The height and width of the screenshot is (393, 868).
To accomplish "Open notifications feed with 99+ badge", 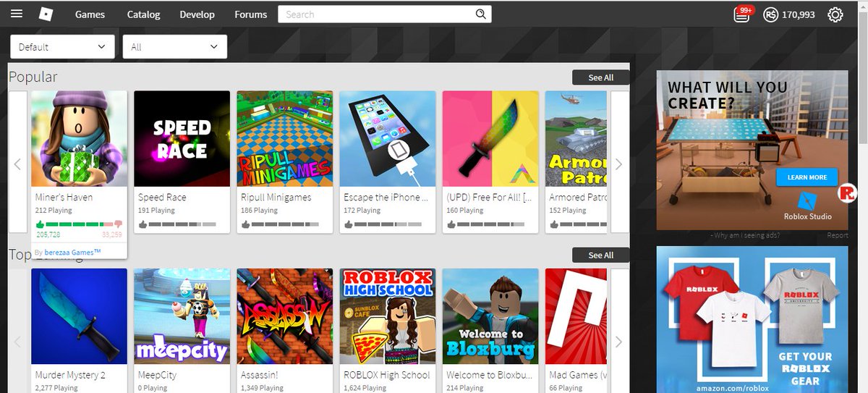I will (742, 14).
